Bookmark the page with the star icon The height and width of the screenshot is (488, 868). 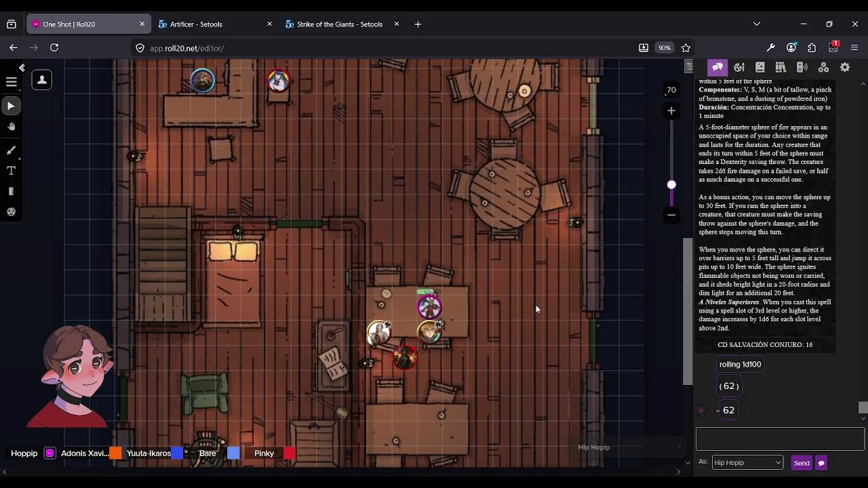pyautogui.click(x=686, y=47)
